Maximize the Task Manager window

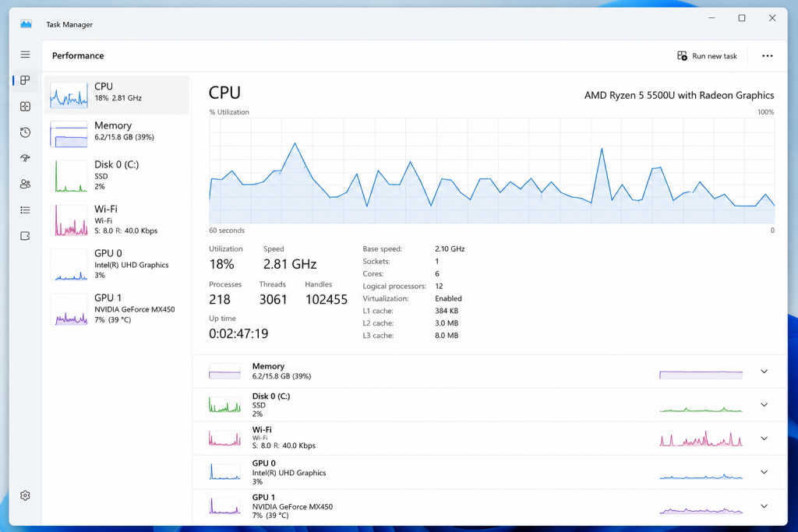pyautogui.click(x=742, y=18)
